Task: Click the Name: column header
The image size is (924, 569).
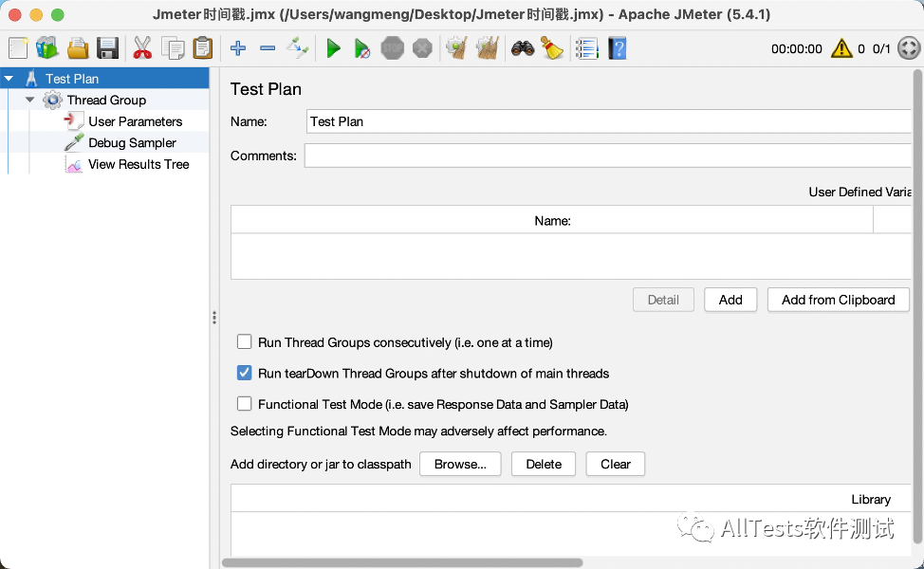Action: (552, 220)
